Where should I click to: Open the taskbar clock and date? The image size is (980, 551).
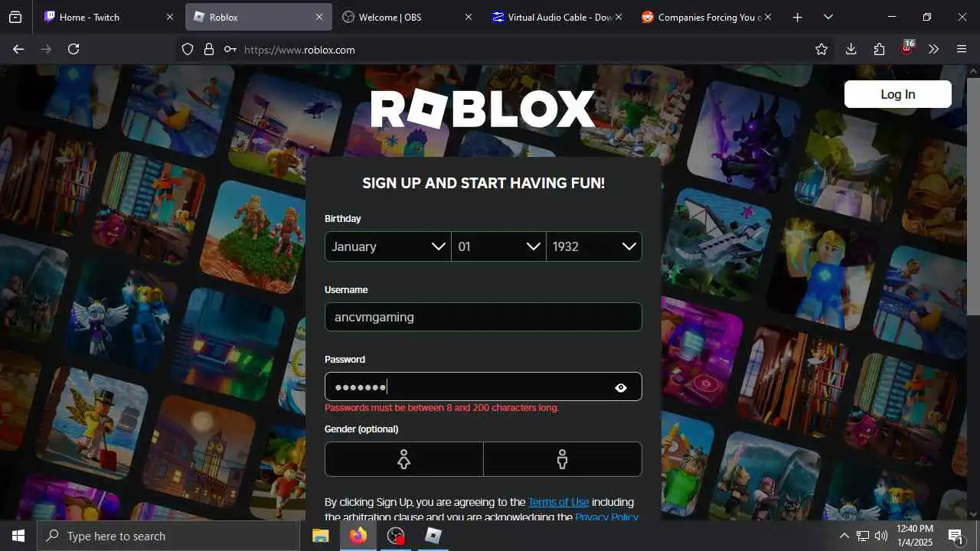(914, 536)
